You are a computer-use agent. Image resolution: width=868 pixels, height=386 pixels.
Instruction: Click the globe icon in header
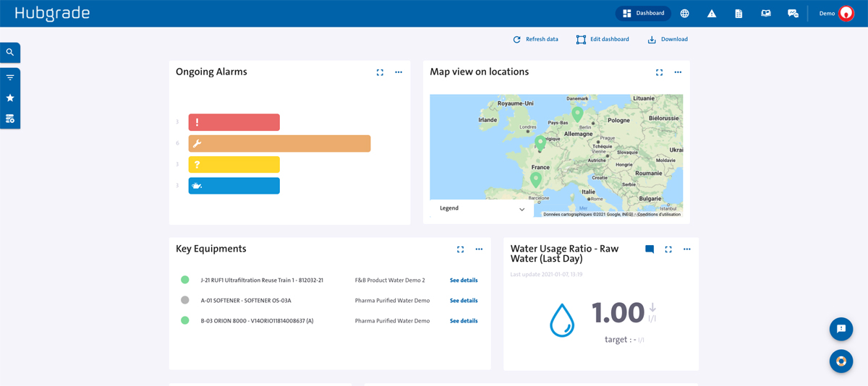(684, 14)
